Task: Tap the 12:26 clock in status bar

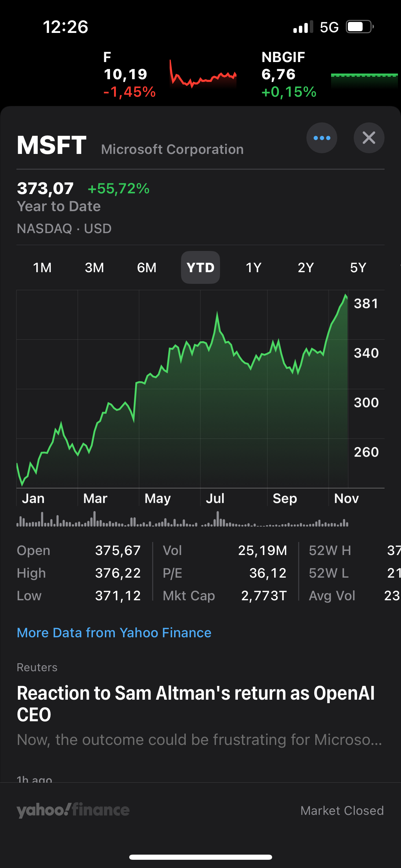Action: tap(65, 27)
